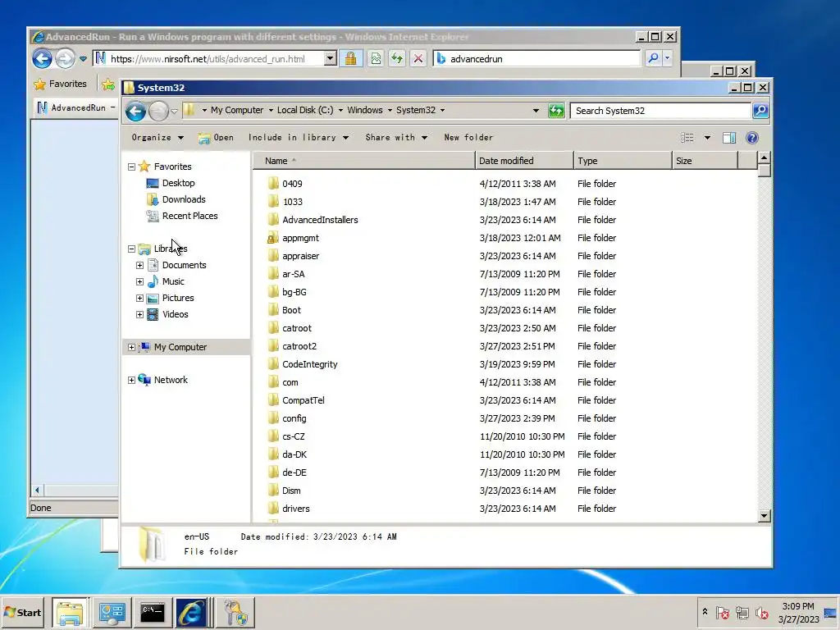The height and width of the screenshot is (630, 840).
Task: Expand the Pictures library node
Action: tap(139, 299)
